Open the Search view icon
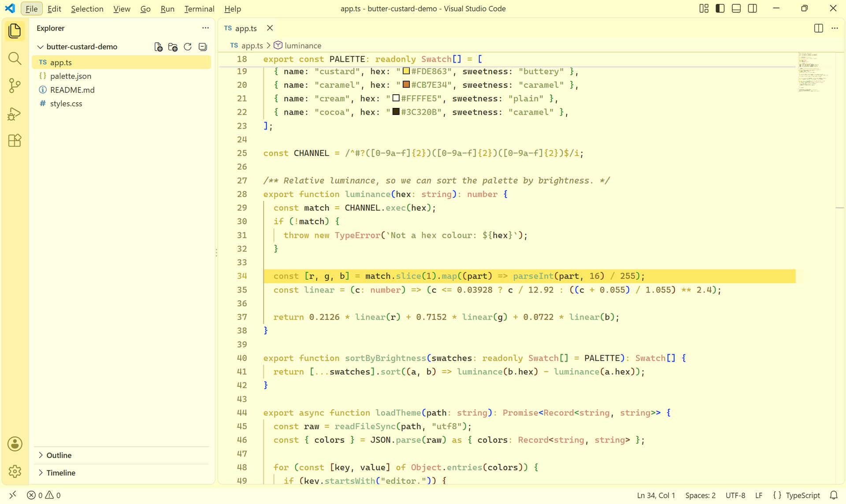The height and width of the screenshot is (504, 846). [x=15, y=58]
